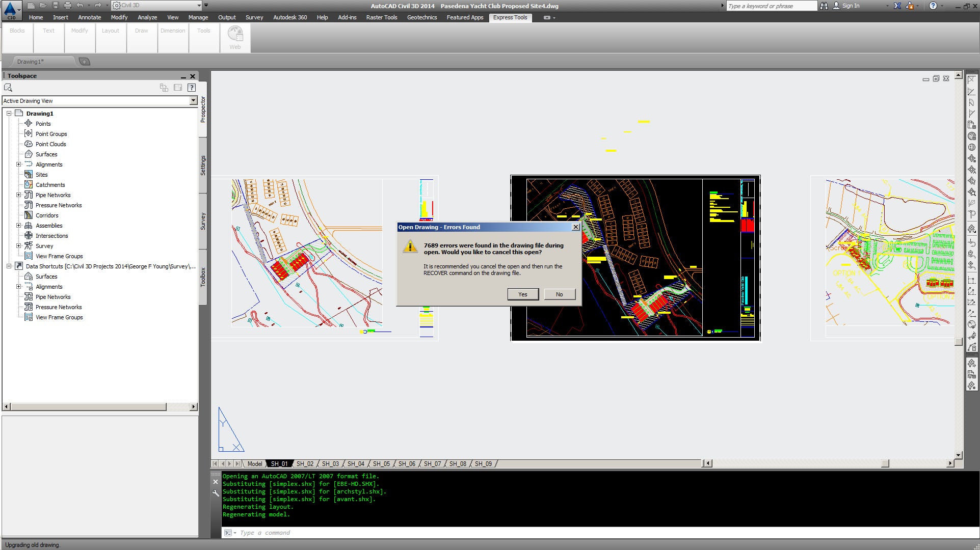Switch to the SH_05 layout tab
Image resolution: width=980 pixels, height=550 pixels.
tap(381, 464)
